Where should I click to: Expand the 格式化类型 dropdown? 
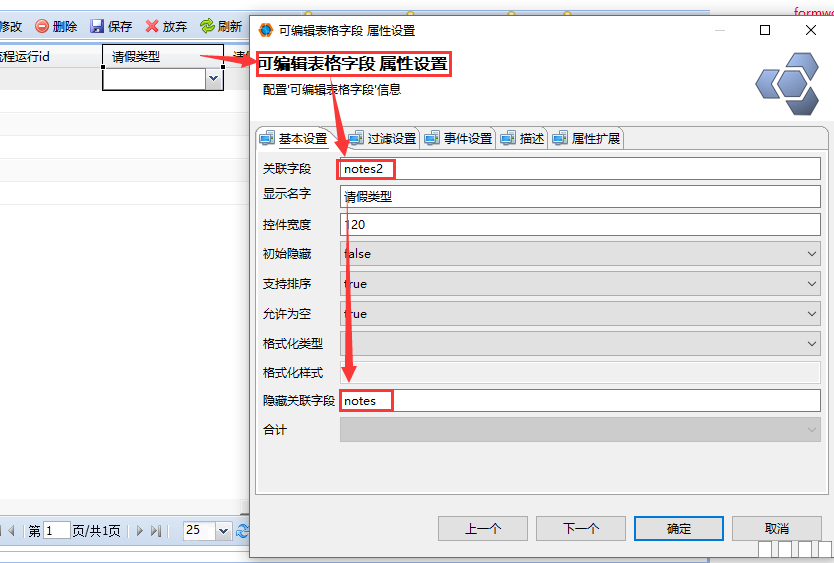pos(811,344)
